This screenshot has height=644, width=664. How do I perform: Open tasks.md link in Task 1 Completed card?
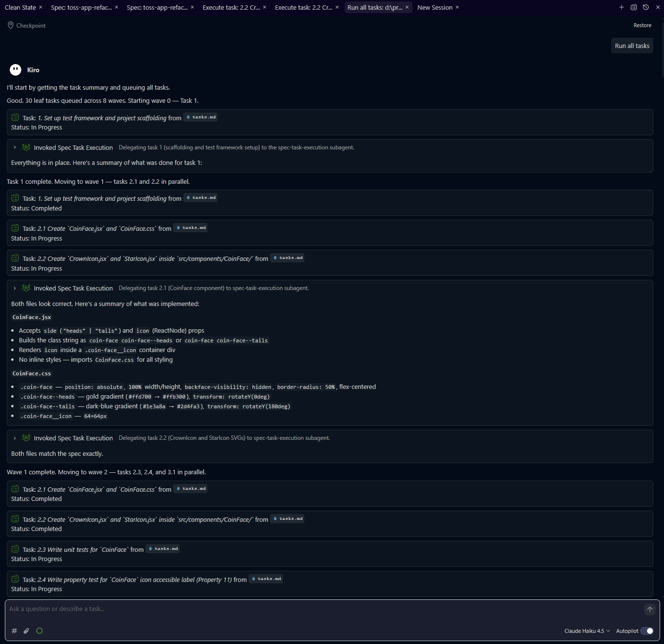[x=200, y=198]
